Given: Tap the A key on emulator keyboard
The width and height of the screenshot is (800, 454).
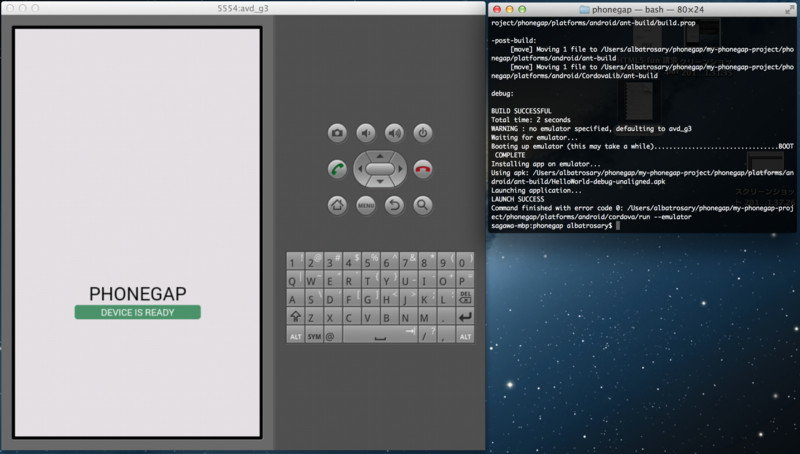Looking at the screenshot, I should [295, 298].
